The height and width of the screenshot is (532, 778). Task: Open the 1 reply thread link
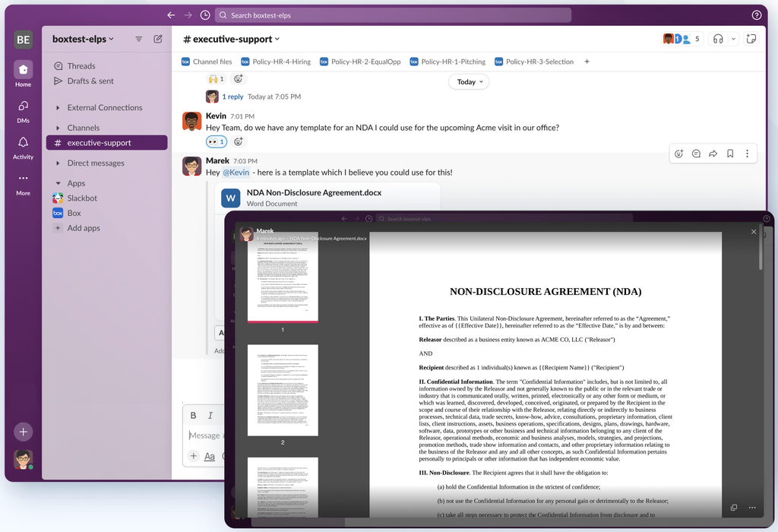click(x=232, y=97)
